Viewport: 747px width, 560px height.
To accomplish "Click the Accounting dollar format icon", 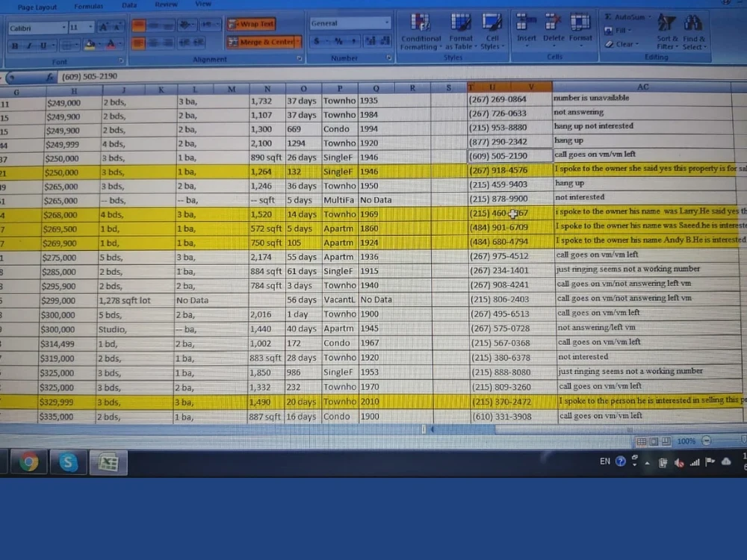I will (x=316, y=41).
